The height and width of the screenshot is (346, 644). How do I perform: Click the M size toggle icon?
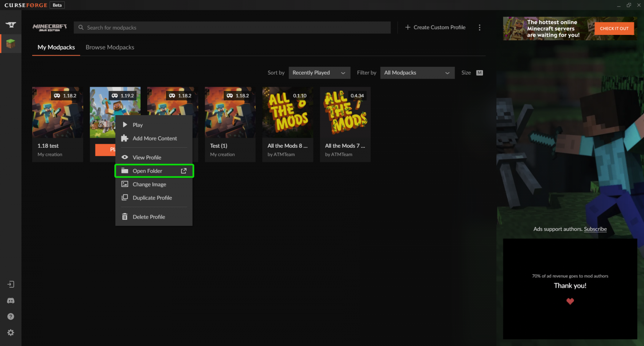tap(480, 73)
